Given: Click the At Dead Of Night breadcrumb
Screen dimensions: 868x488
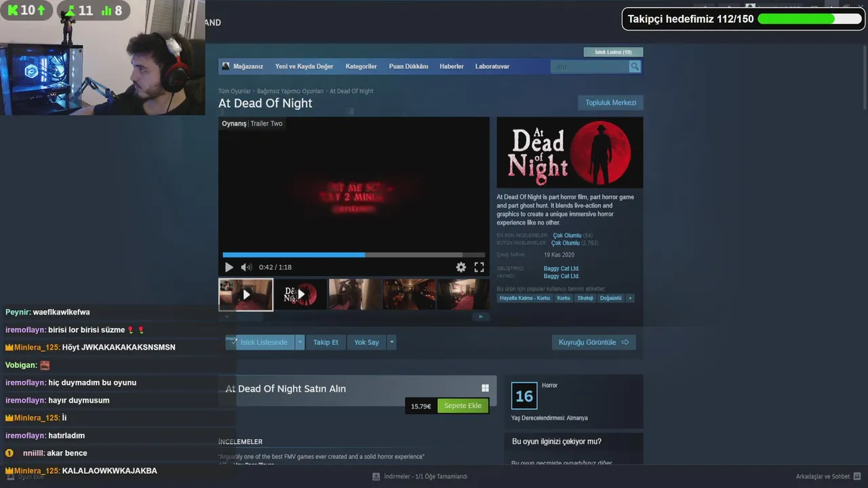Looking at the screenshot, I should (x=351, y=91).
